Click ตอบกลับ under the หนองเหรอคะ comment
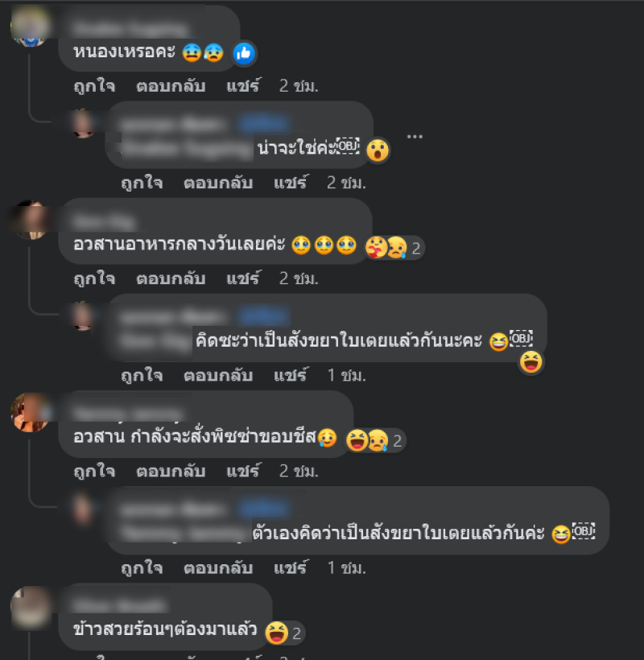Image resolution: width=644 pixels, height=660 pixels. pos(171,86)
